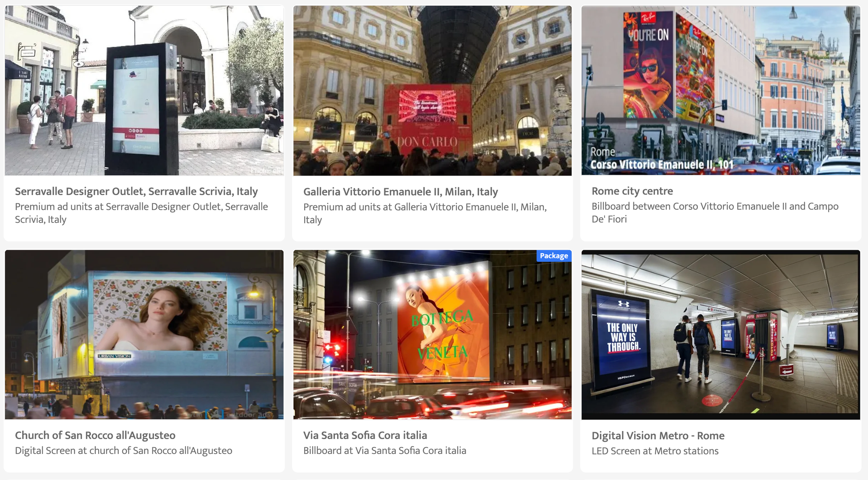Click description: Billboard between Corso Vittorio Emanuele II
Screen dimensions: 868x480
point(715,212)
